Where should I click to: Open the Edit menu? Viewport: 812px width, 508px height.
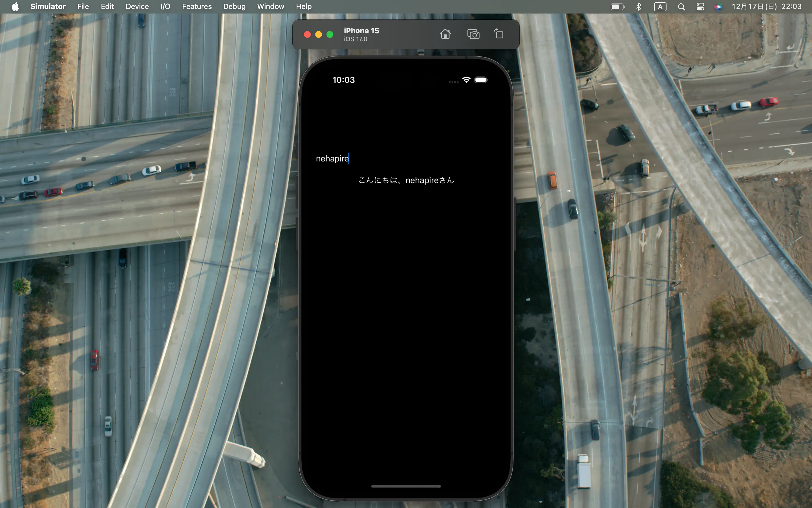point(107,6)
